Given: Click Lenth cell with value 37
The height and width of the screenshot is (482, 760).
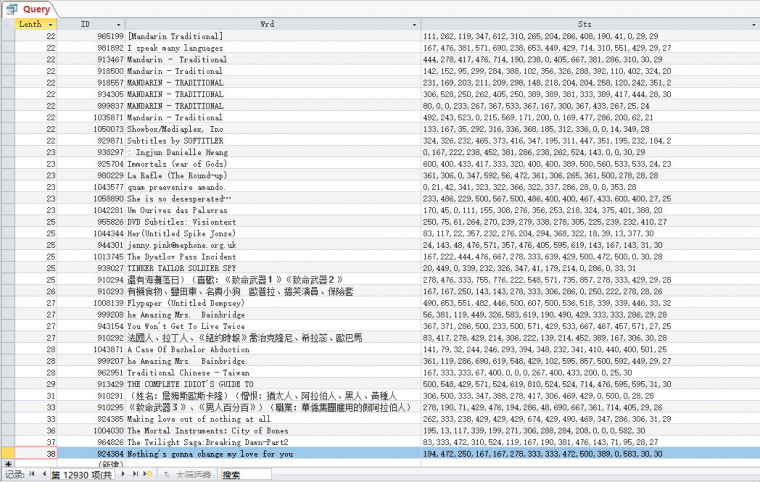Looking at the screenshot, I should coord(36,442).
